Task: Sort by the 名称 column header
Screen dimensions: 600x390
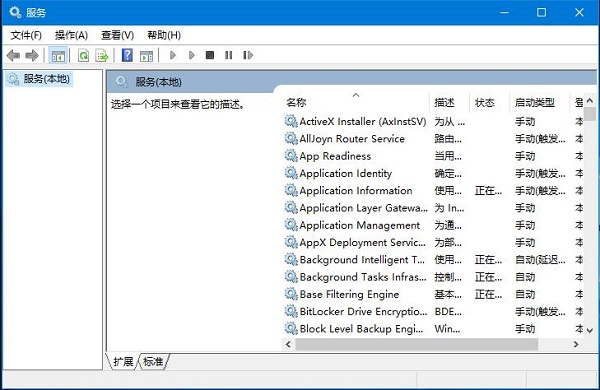Action: click(357, 103)
